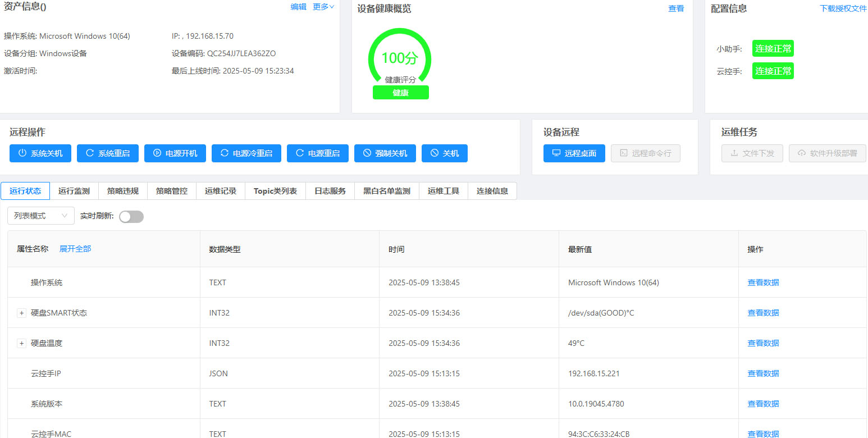Click the 电源重启 power restart icon button

tap(317, 153)
